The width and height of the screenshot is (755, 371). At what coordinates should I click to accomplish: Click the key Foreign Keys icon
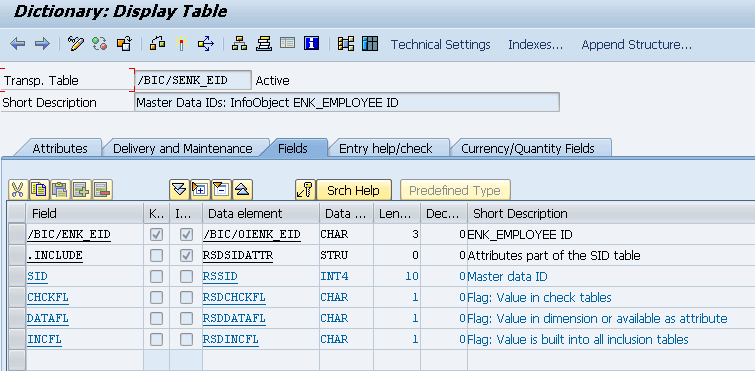305,190
